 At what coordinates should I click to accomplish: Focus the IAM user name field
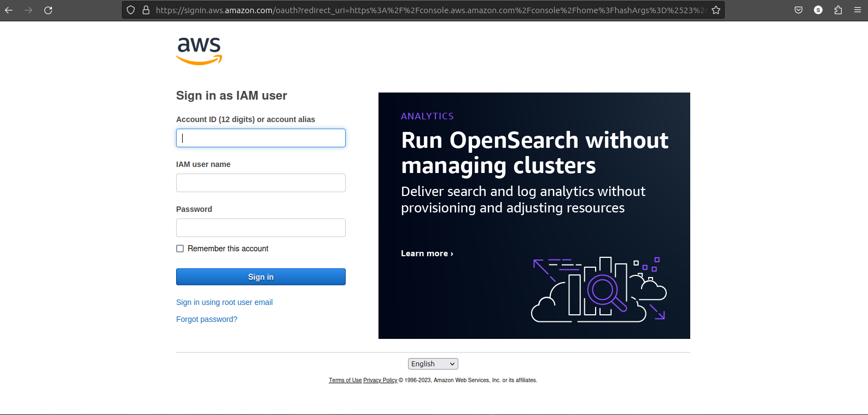[x=261, y=183]
